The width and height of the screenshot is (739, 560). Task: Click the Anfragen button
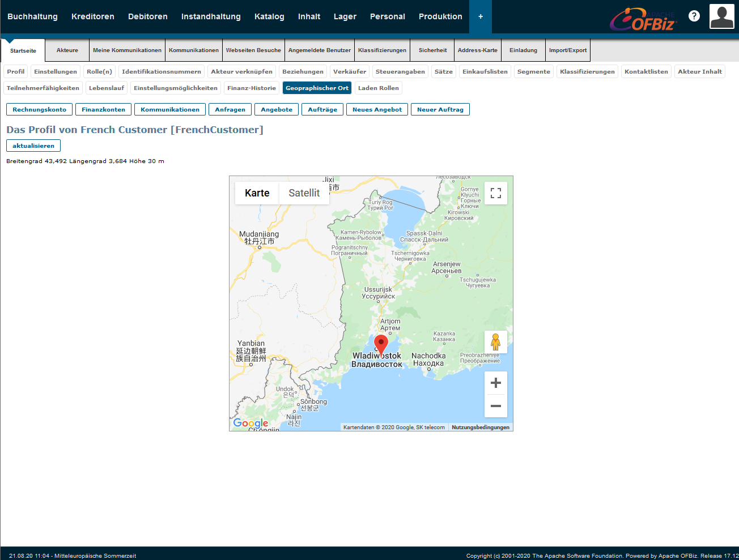click(230, 109)
